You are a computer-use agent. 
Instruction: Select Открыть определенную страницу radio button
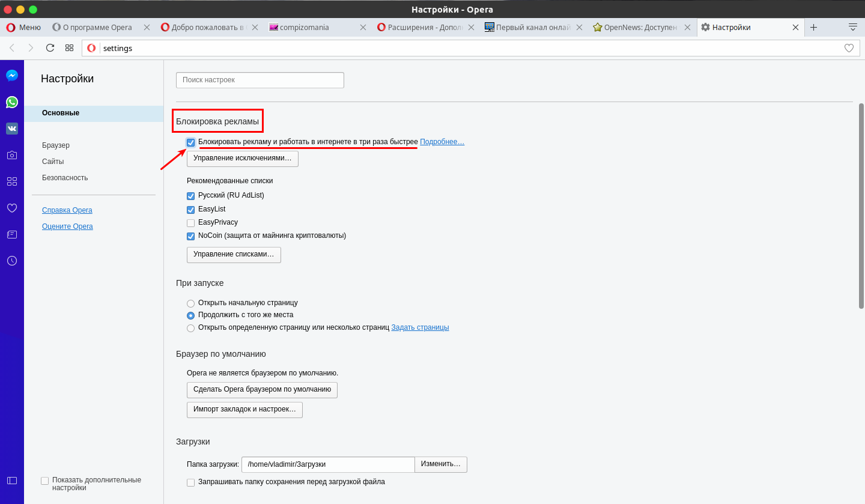pyautogui.click(x=191, y=328)
